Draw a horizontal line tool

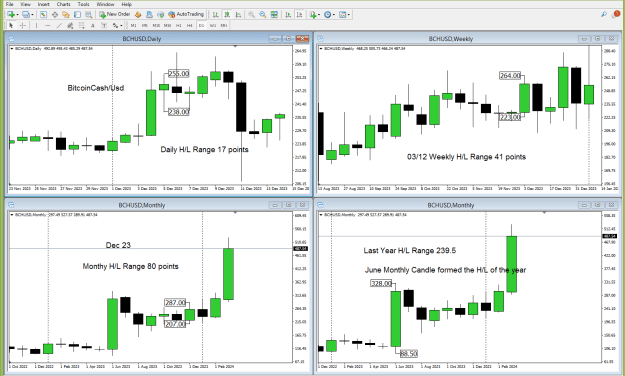47,25
